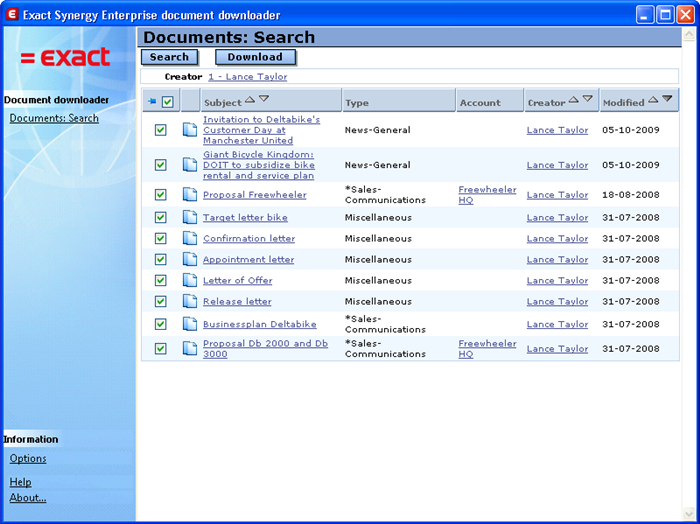Sort Modified column ascending
Screen dimensions: 700x524
pyautogui.click(x=653, y=99)
